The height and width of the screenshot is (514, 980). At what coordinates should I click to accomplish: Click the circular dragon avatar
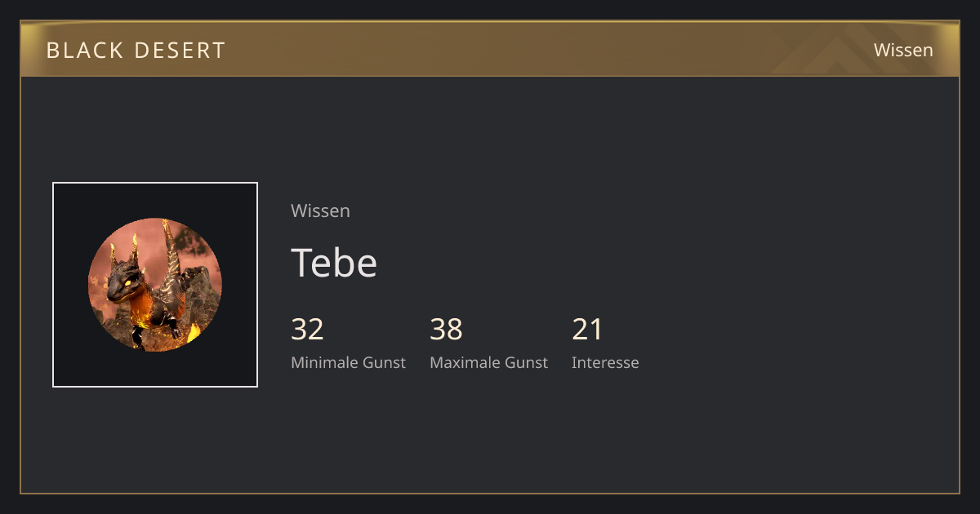(155, 285)
